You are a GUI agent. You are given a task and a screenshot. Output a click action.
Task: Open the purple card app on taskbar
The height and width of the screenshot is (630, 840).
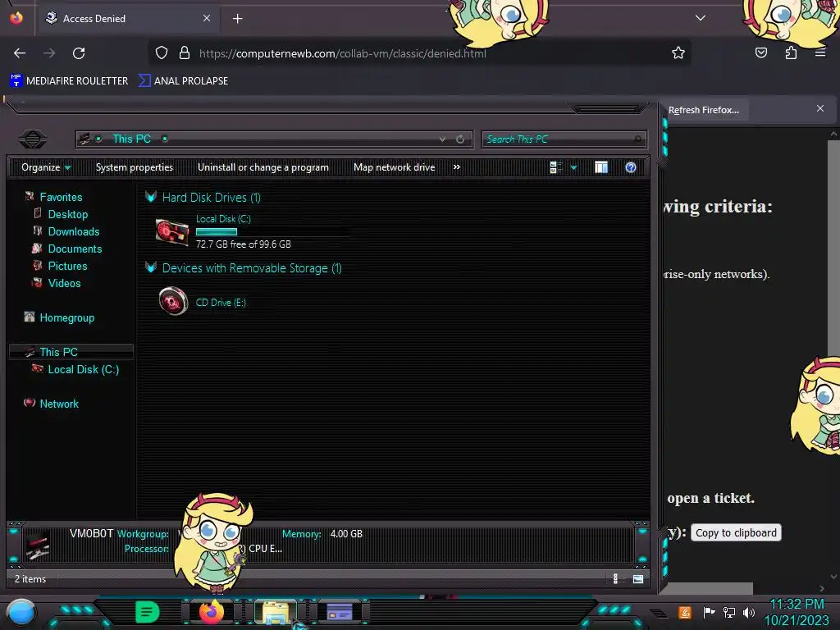tap(340, 612)
